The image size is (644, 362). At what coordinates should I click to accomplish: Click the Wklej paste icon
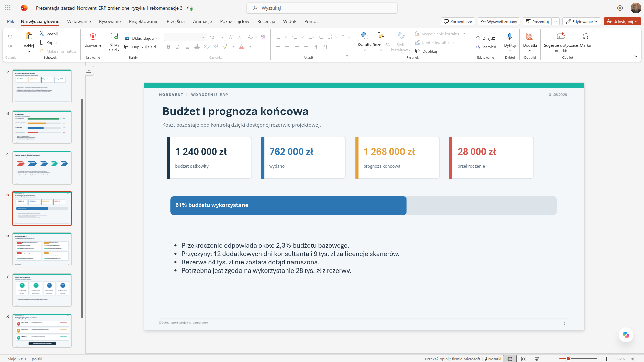pyautogui.click(x=29, y=36)
